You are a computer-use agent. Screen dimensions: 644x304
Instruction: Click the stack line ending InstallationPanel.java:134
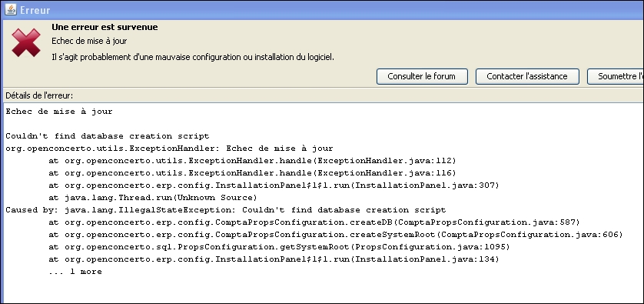tap(274, 259)
